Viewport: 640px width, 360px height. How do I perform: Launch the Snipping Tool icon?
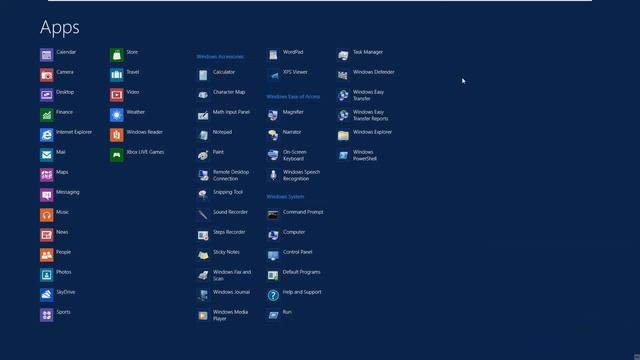coord(203,195)
